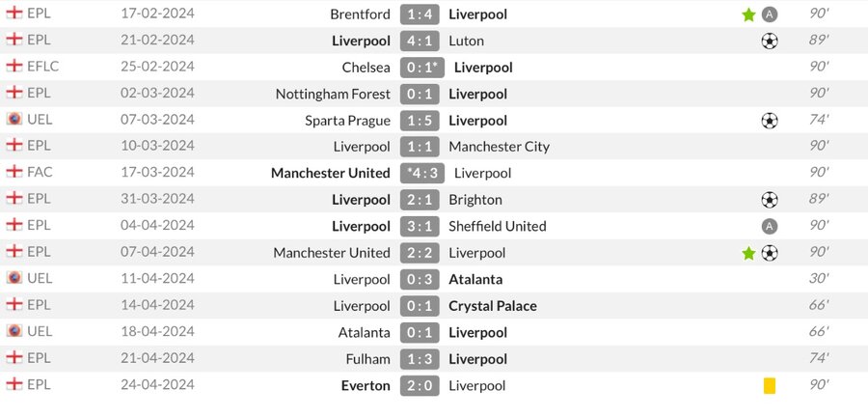
Task: Click the UEL competition logo beside 07-03-2024
Action: [x=14, y=119]
